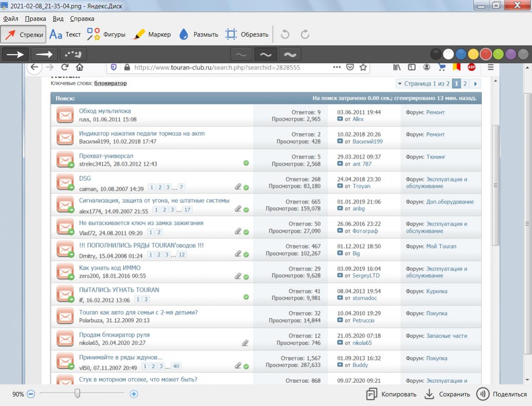Click the browser sidebar icon
Viewport: 532px width, 406px height.
pos(412,67)
